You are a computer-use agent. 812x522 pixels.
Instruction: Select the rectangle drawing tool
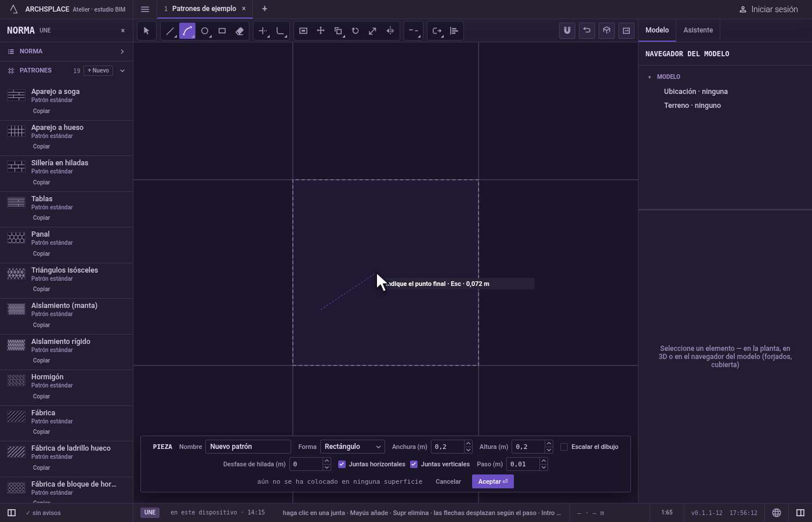click(222, 31)
